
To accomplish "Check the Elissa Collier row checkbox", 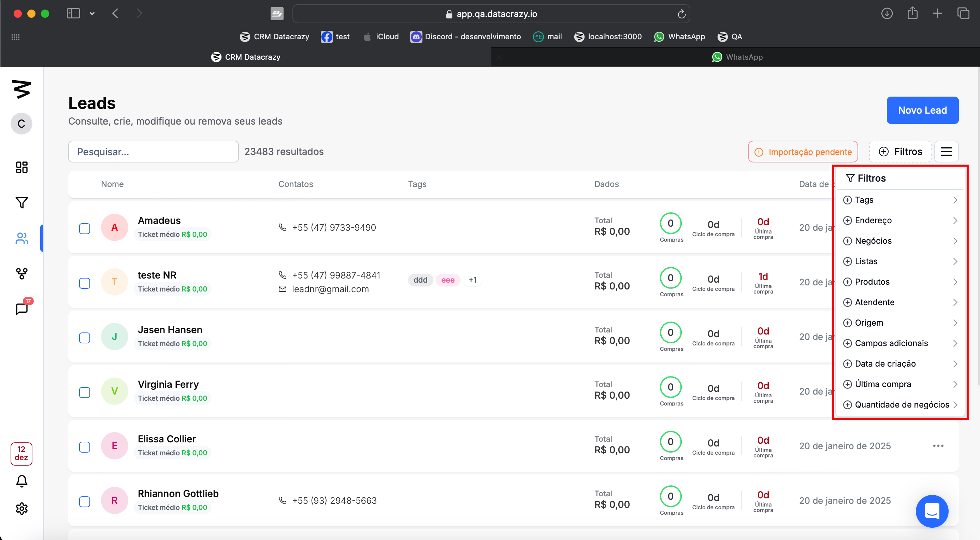I will pyautogui.click(x=85, y=447).
